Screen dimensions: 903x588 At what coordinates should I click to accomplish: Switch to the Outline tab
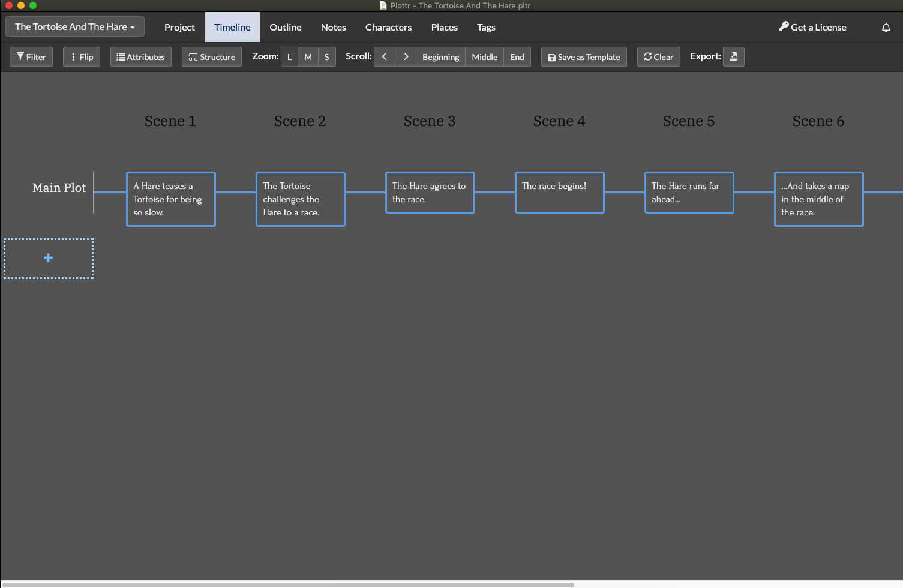tap(285, 27)
